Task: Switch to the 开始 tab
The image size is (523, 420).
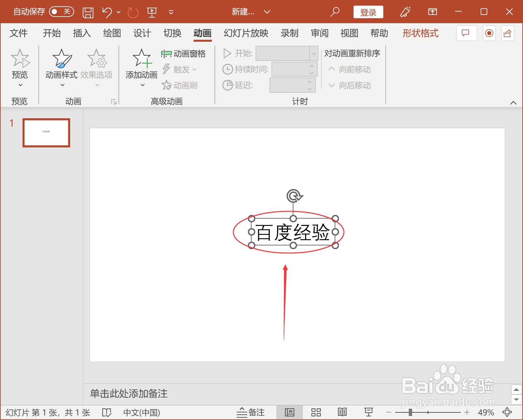Action: 52,33
